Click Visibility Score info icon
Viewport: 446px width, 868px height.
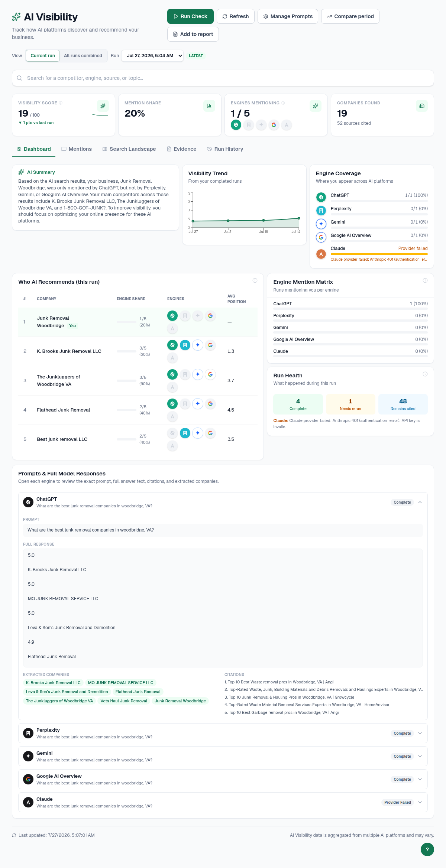point(61,103)
